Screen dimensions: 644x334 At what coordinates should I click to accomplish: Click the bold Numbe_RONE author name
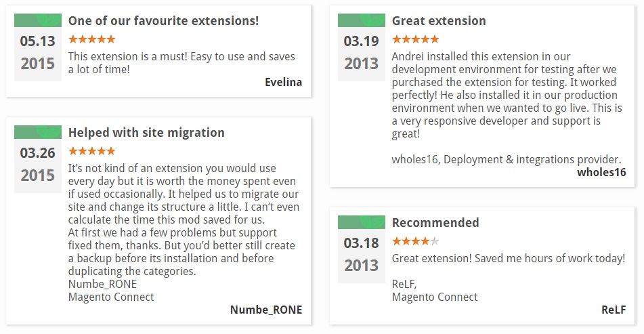click(x=266, y=310)
